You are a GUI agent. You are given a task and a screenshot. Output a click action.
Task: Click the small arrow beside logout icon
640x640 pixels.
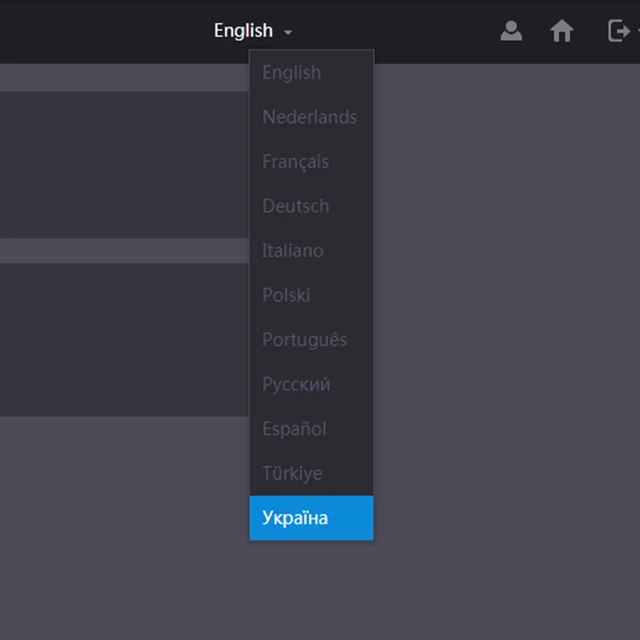(x=638, y=31)
